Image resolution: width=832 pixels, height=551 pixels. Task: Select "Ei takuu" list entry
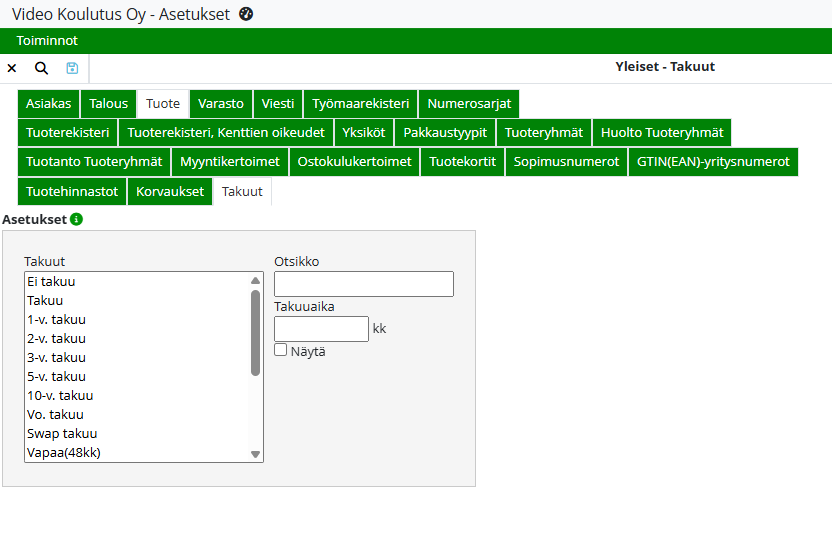(x=51, y=282)
